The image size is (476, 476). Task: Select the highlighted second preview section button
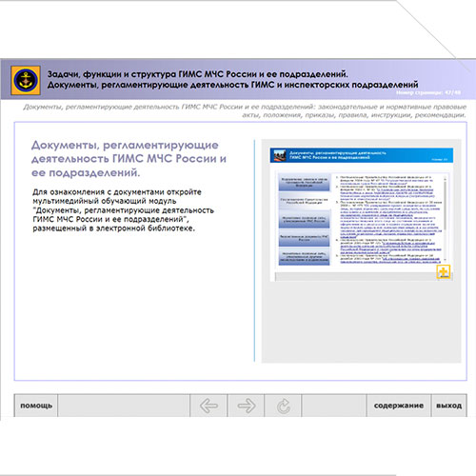(305, 201)
